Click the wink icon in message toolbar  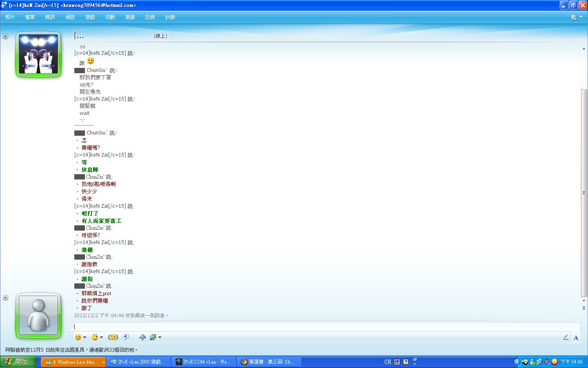pos(95,337)
